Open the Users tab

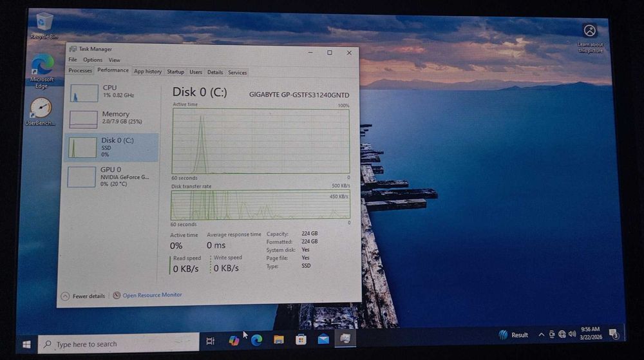tap(196, 72)
